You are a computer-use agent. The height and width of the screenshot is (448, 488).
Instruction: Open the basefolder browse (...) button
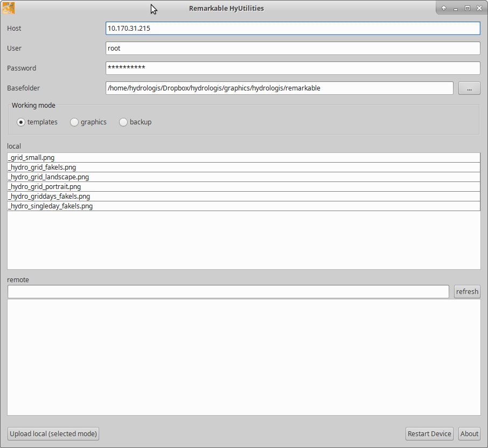pos(469,88)
